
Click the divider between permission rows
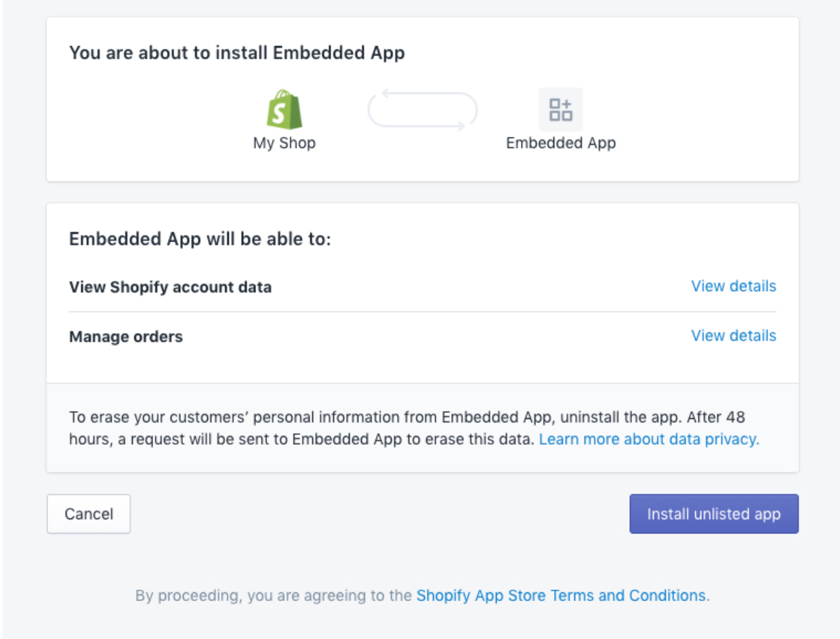point(422,312)
